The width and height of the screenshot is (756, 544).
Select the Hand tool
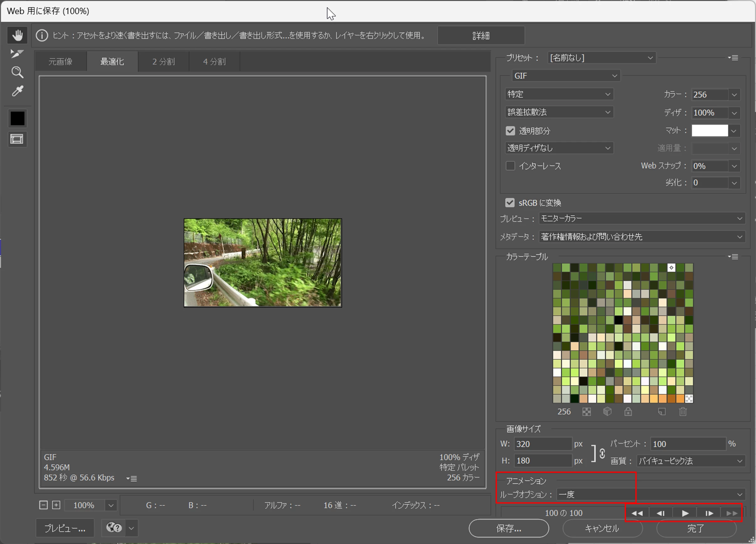[17, 35]
